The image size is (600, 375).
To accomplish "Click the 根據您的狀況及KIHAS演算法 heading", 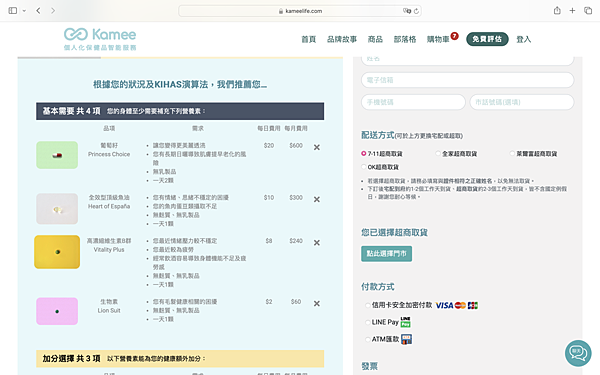I will 180,85.
